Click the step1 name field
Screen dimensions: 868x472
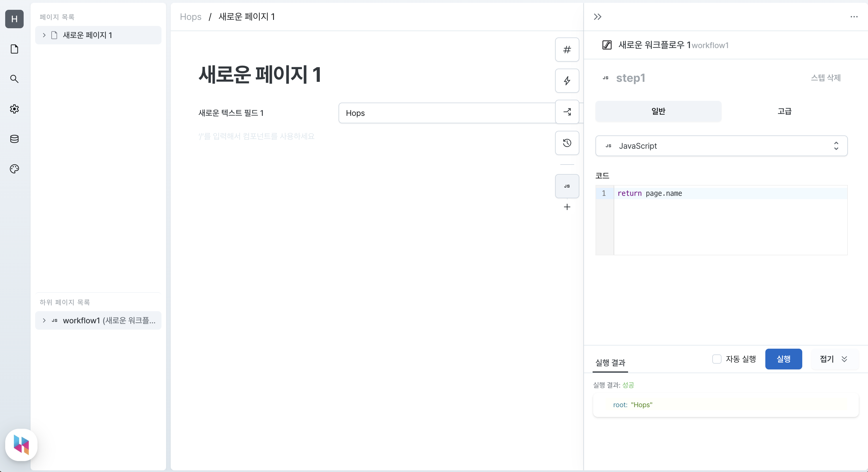tap(631, 78)
